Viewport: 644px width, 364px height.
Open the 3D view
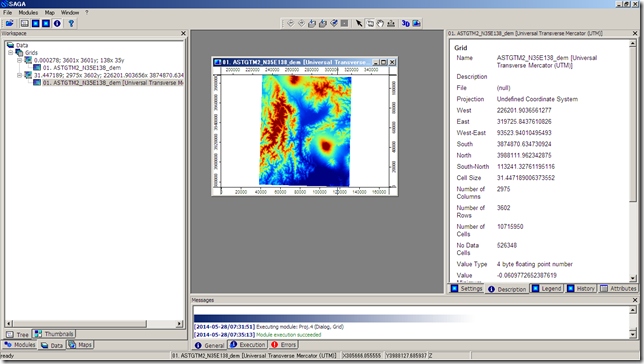click(x=405, y=23)
